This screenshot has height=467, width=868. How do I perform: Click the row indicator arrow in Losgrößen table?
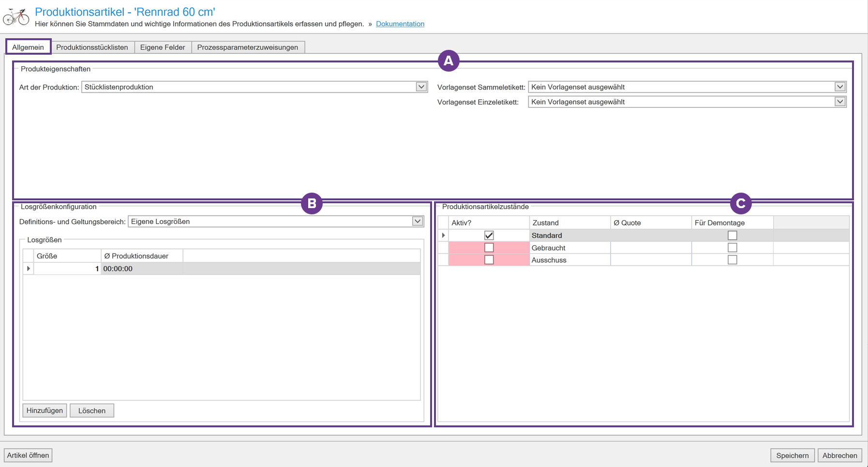(x=29, y=269)
